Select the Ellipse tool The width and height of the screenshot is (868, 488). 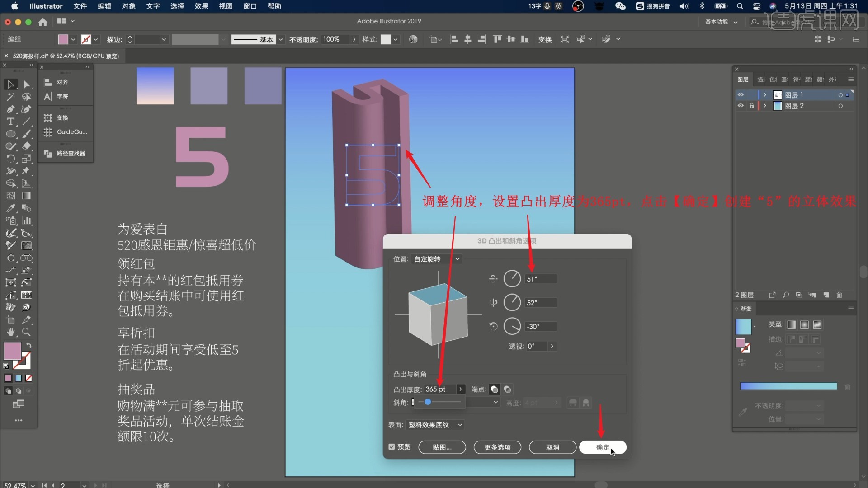point(11,134)
